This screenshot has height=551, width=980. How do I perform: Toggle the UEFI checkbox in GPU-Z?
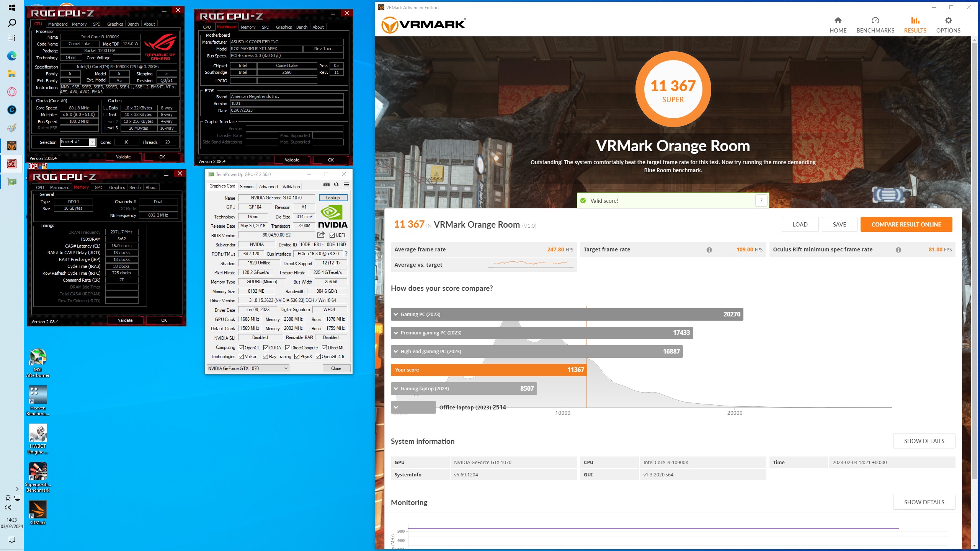pyautogui.click(x=332, y=235)
